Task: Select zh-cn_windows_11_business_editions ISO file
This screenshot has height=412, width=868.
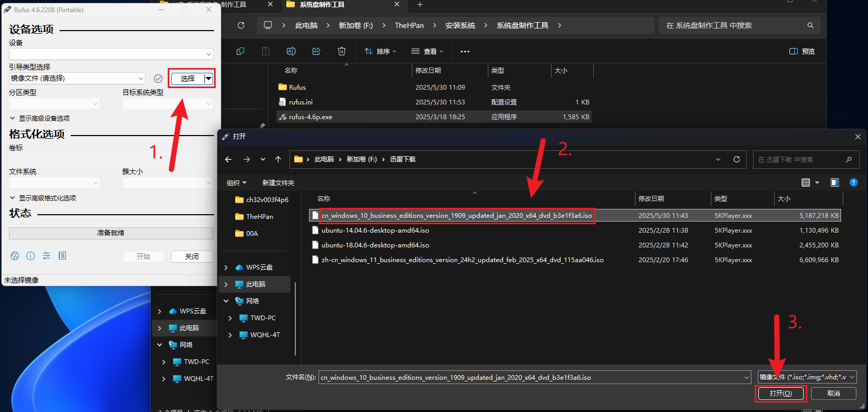Action: (x=575, y=260)
